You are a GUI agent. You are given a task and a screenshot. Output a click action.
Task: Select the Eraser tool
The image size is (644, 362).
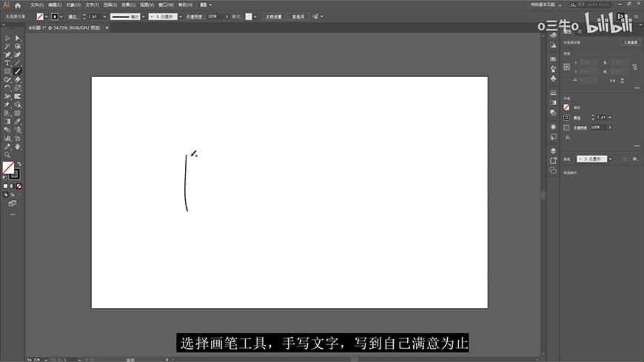click(x=17, y=79)
